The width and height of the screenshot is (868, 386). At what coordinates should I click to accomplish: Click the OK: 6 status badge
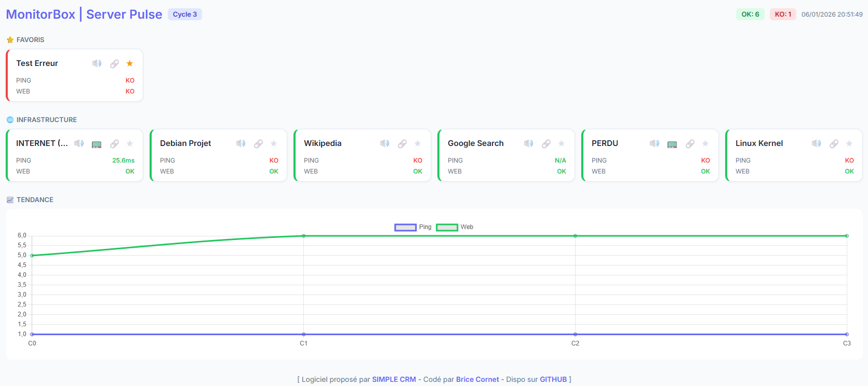point(750,14)
